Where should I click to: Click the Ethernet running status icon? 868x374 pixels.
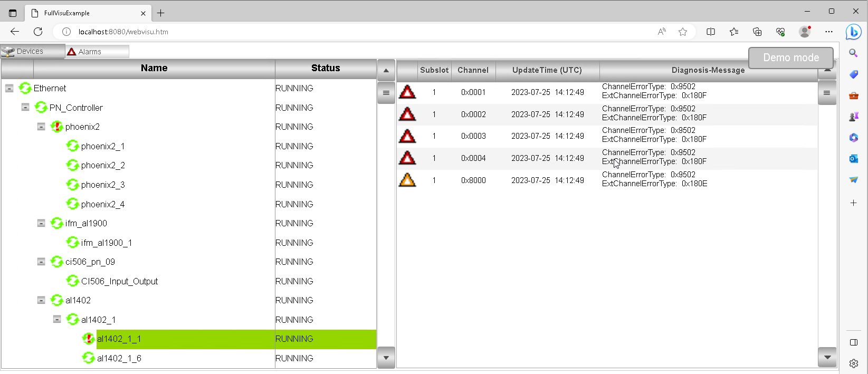25,88
